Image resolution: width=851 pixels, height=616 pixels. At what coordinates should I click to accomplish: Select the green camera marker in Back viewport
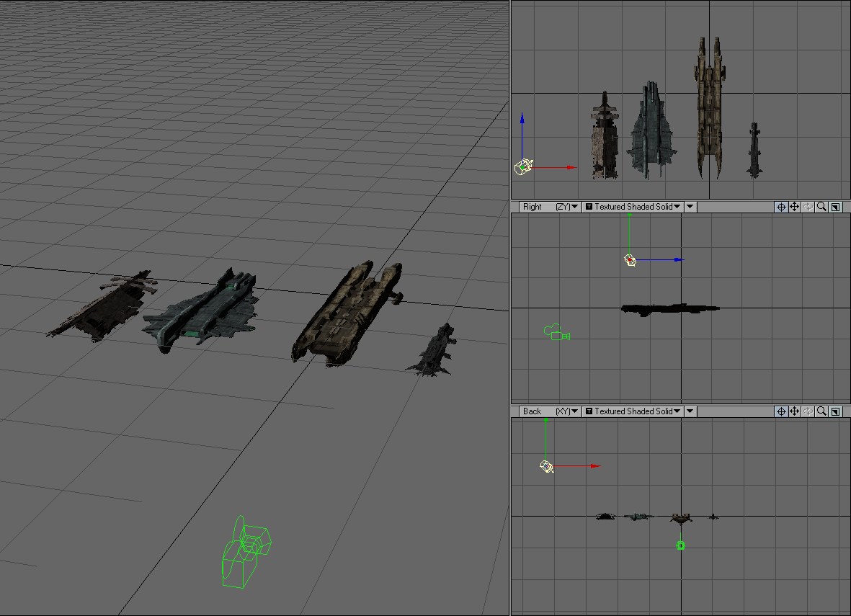(x=680, y=545)
